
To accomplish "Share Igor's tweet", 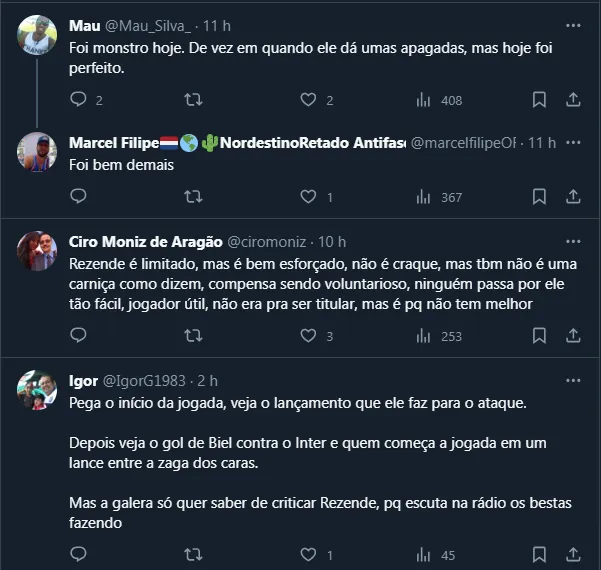I will [x=574, y=554].
